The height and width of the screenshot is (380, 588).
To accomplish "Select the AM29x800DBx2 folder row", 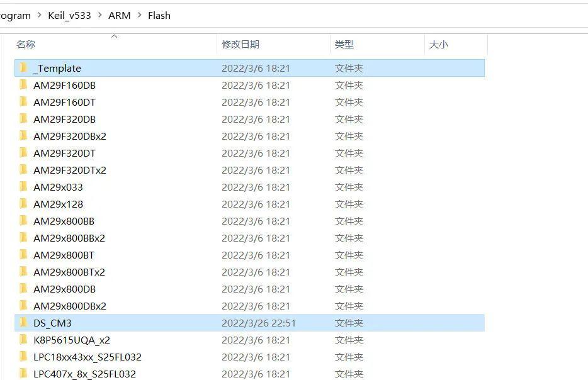I will coord(249,306).
